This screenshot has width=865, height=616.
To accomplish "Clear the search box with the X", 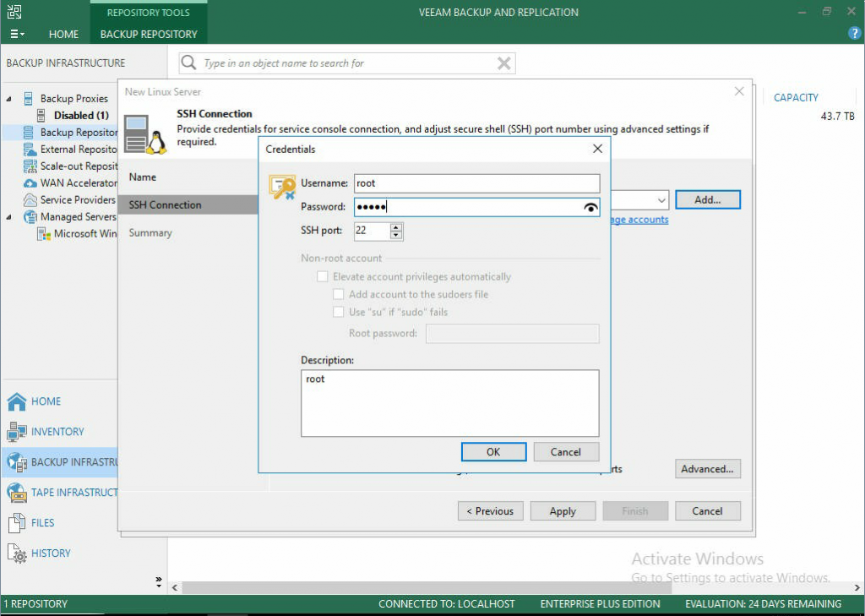I will coord(503,63).
